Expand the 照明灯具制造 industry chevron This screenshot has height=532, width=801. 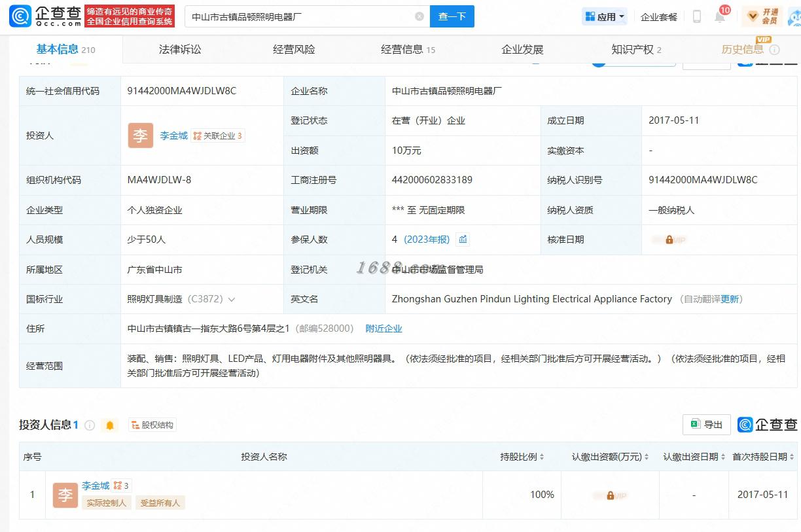tap(232, 300)
